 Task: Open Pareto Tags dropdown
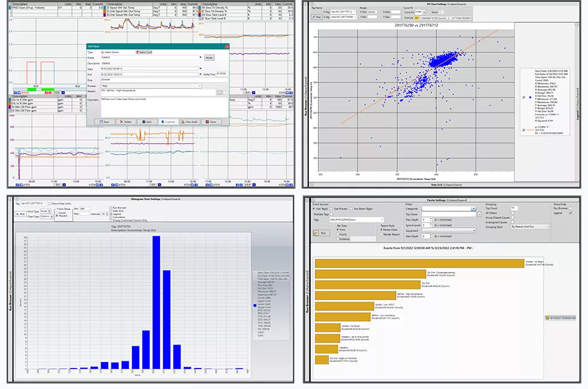tap(356, 219)
